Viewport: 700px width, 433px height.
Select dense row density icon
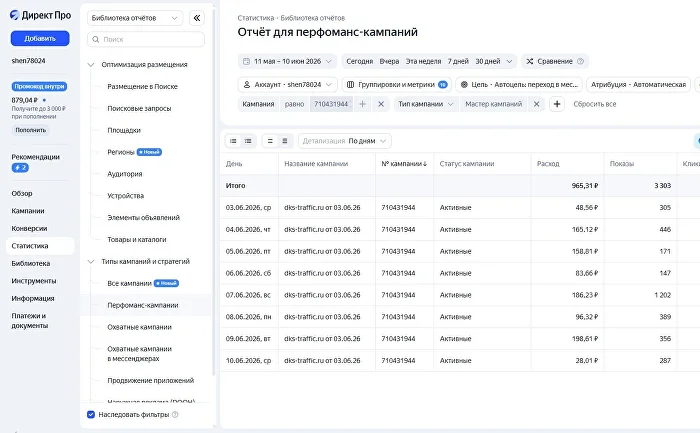point(285,141)
